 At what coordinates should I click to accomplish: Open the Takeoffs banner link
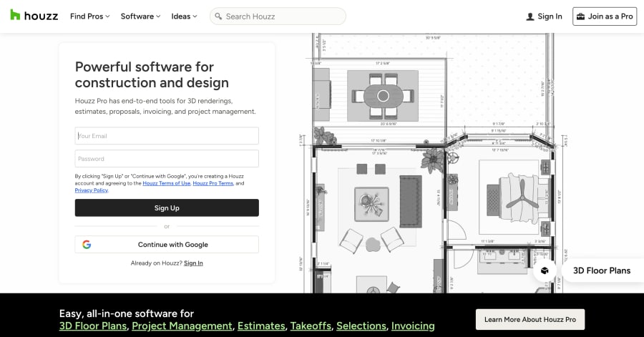point(311,326)
